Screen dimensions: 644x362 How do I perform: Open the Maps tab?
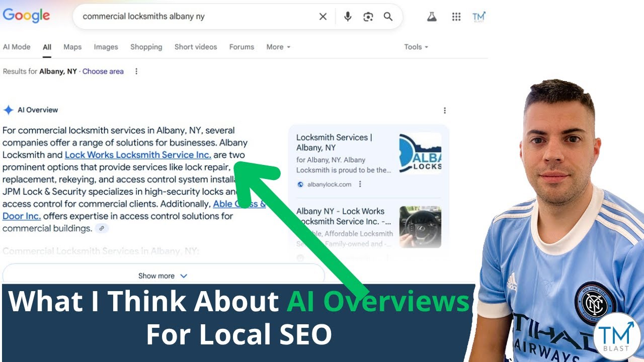72,47
